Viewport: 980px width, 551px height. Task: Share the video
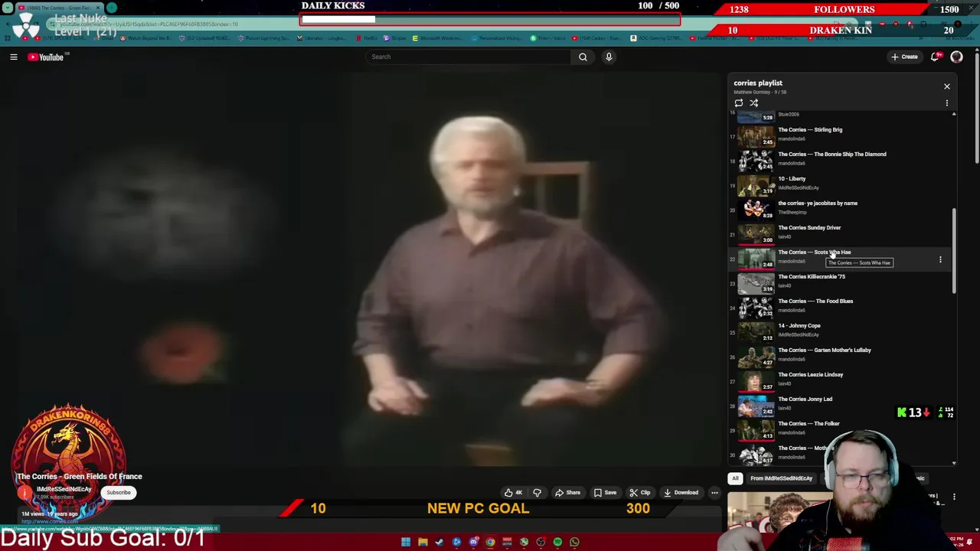point(567,493)
